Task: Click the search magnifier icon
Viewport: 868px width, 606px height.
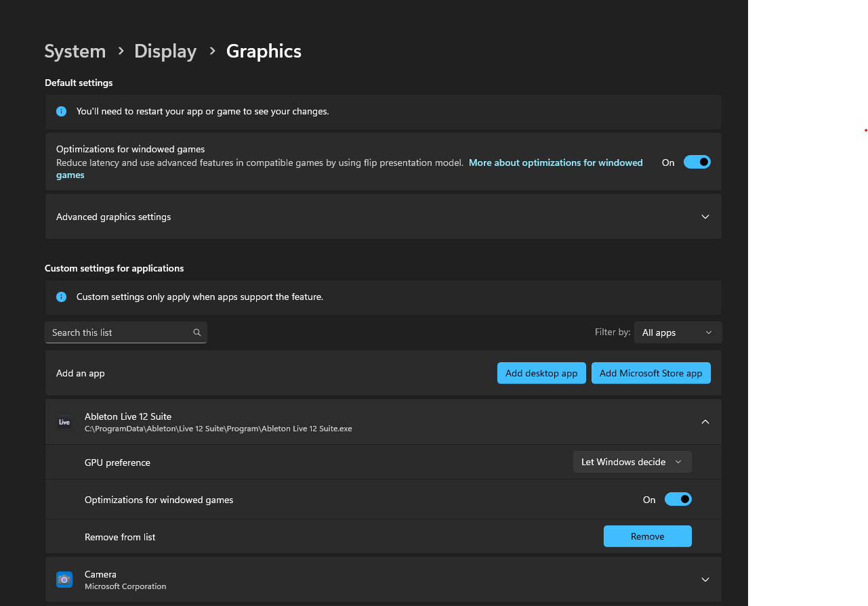Action: 197,332
